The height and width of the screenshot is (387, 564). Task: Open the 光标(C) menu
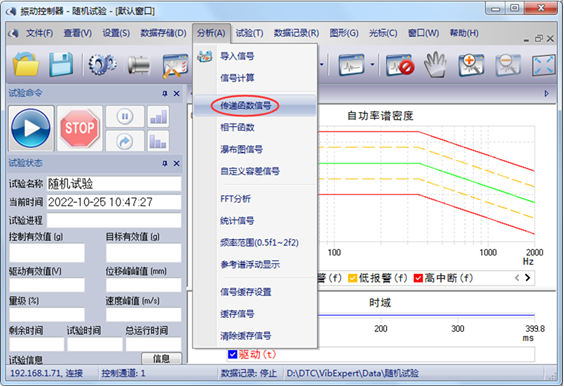383,33
